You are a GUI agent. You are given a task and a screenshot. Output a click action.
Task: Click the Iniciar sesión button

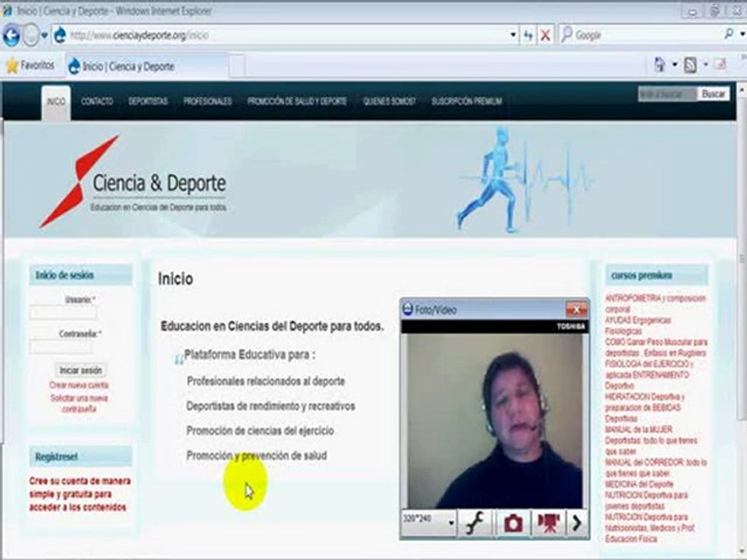[80, 370]
